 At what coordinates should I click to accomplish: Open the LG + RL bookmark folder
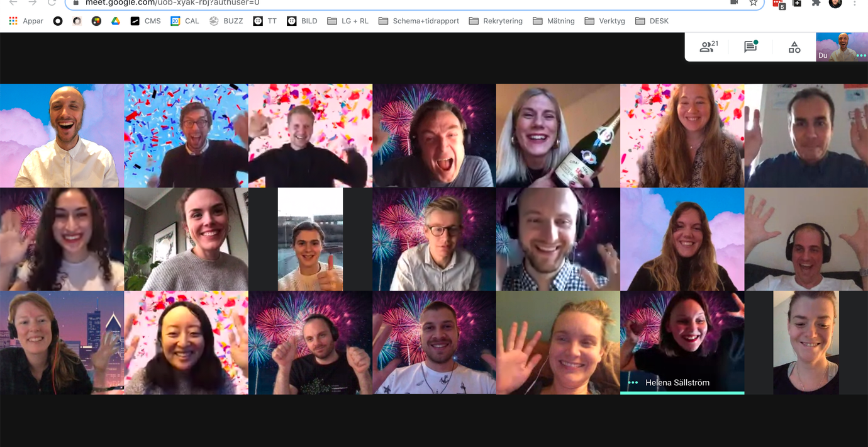pos(348,21)
